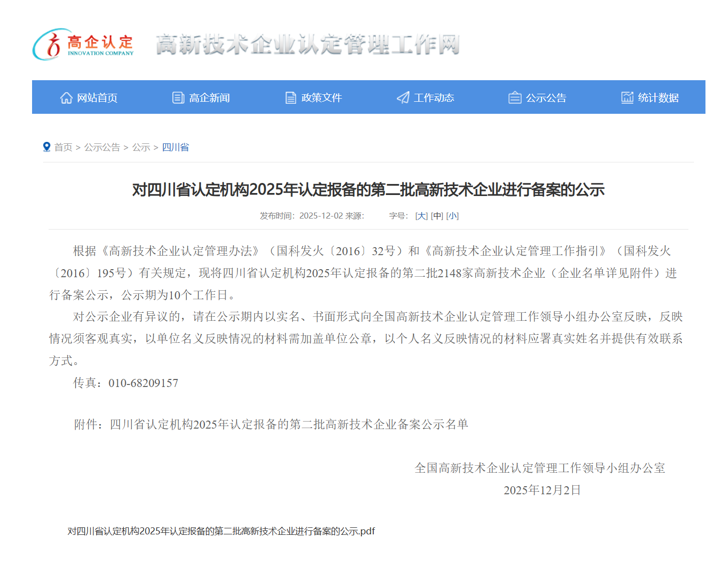Click the chart icon beside 统计数据
Image resolution: width=723 pixels, height=588 pixels.
click(627, 98)
